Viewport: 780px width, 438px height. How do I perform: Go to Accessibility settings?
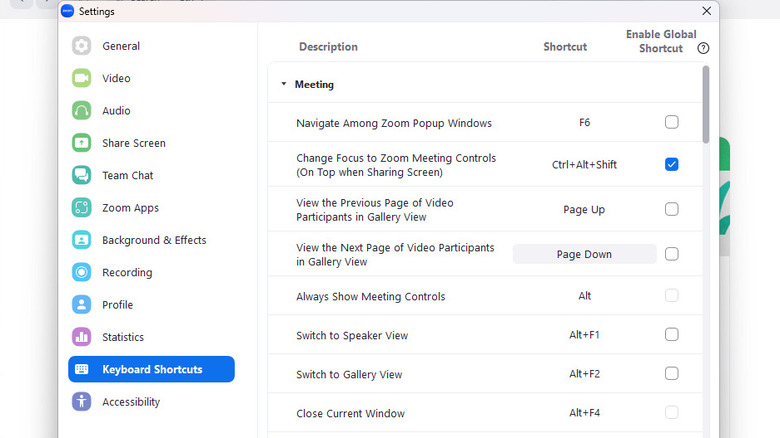point(130,402)
